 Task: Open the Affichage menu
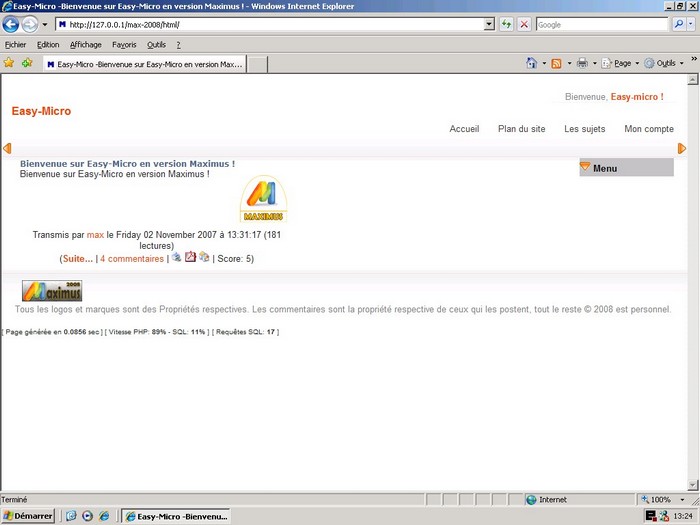click(x=86, y=45)
